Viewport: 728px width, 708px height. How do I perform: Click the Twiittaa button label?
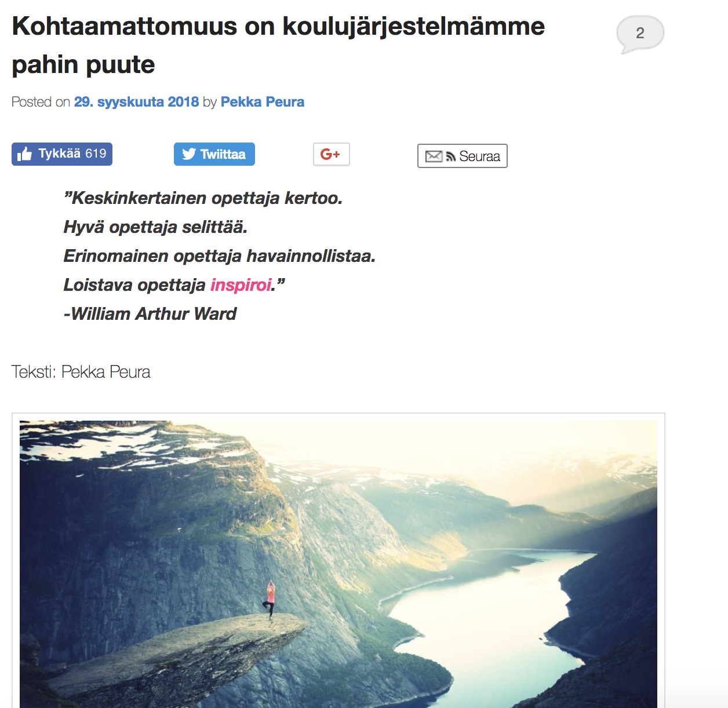pyautogui.click(x=223, y=155)
